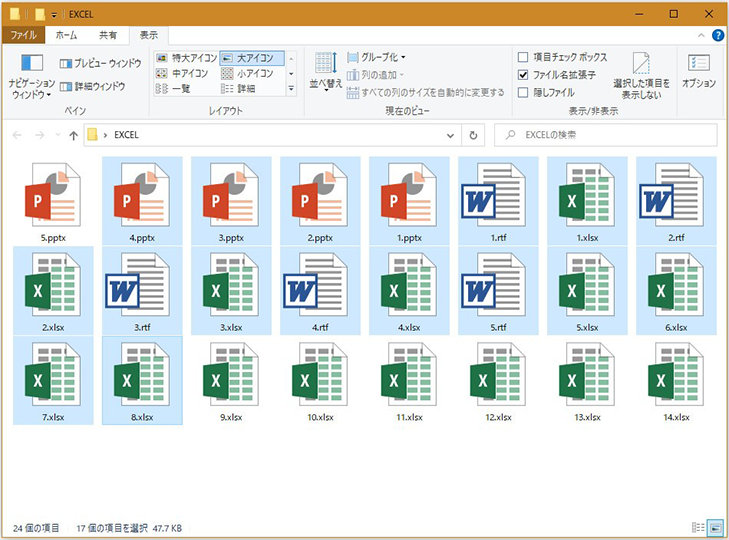The width and height of the screenshot is (729, 540).
Task: Toggle the プレビュー ウィンドウ pane
Action: tap(100, 63)
